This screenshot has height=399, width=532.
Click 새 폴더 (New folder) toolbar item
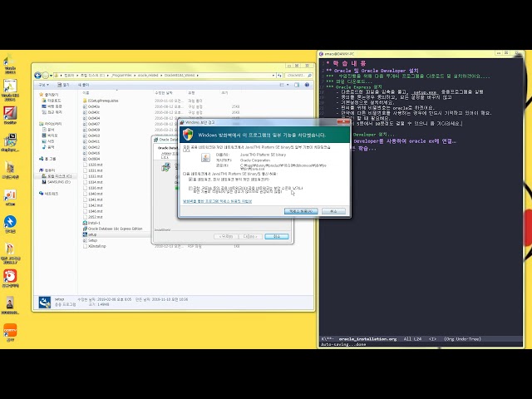tap(83, 85)
